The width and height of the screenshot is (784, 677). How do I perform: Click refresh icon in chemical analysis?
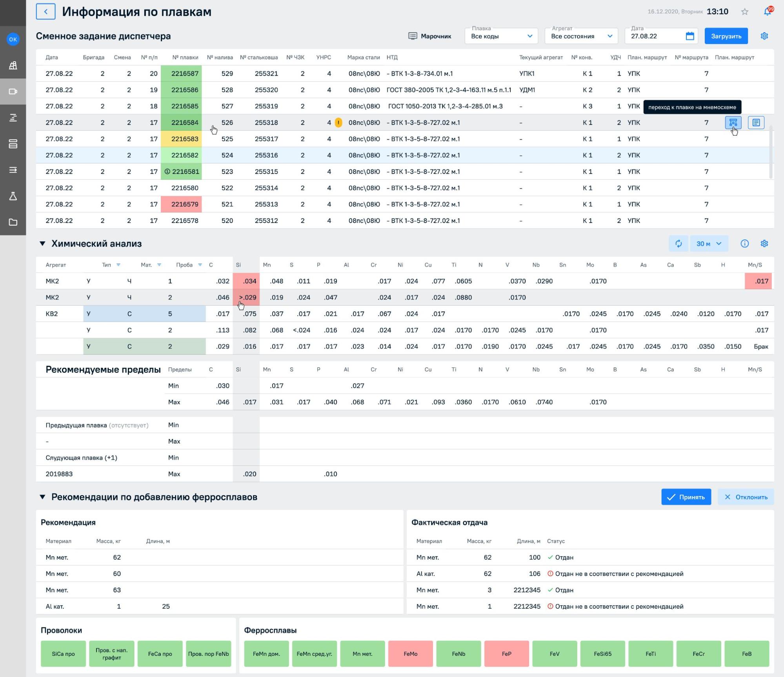pyautogui.click(x=678, y=244)
